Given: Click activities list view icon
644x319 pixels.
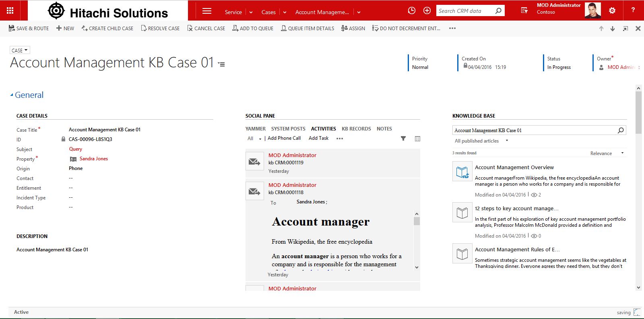Looking at the screenshot, I should [x=417, y=139].
